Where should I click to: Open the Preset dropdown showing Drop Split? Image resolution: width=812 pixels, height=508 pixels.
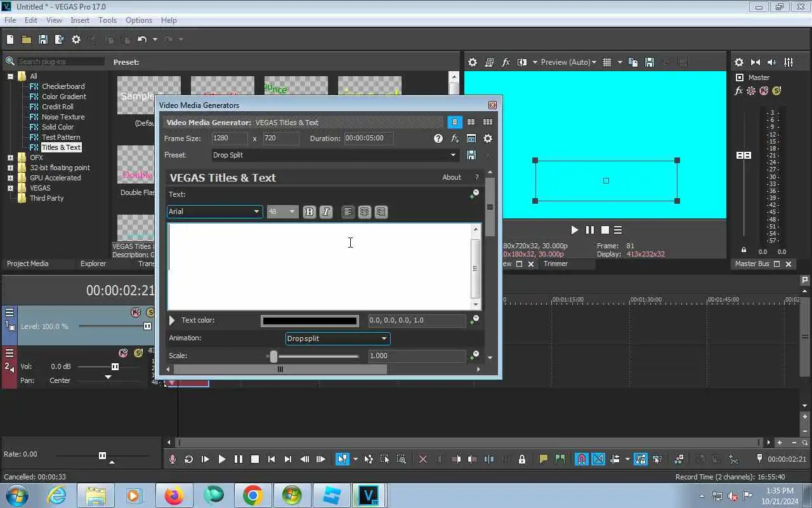335,155
